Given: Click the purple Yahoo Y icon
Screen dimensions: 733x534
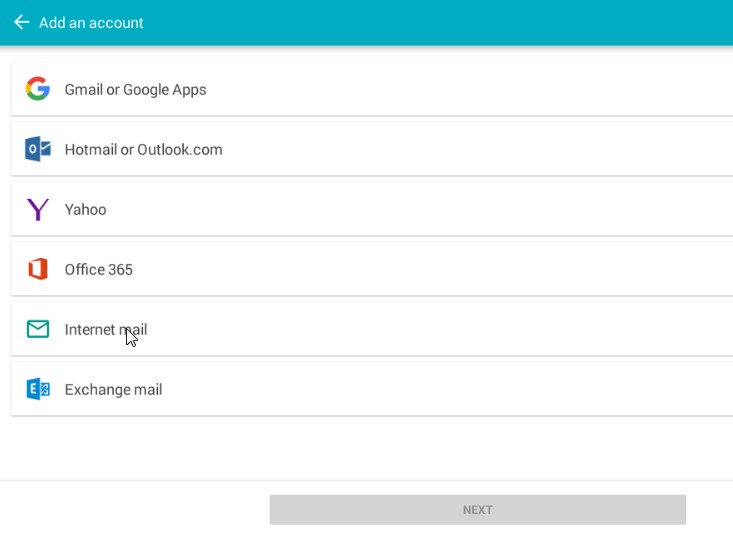Looking at the screenshot, I should 38,209.
